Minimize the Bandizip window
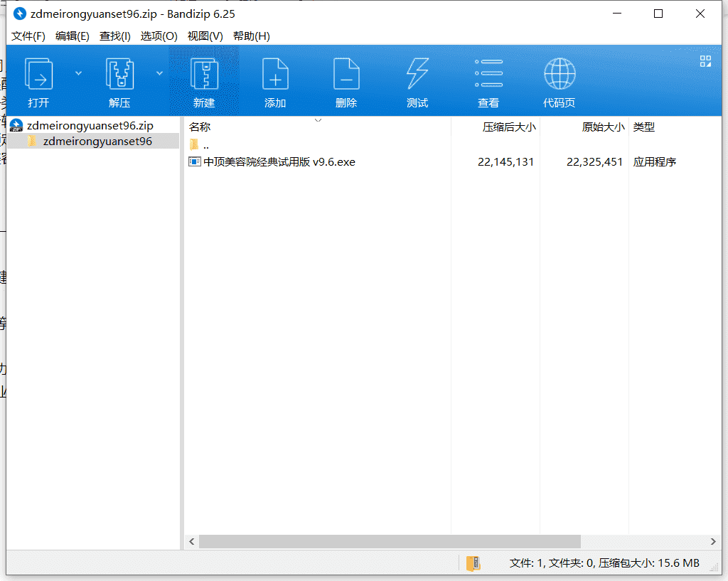 point(617,14)
